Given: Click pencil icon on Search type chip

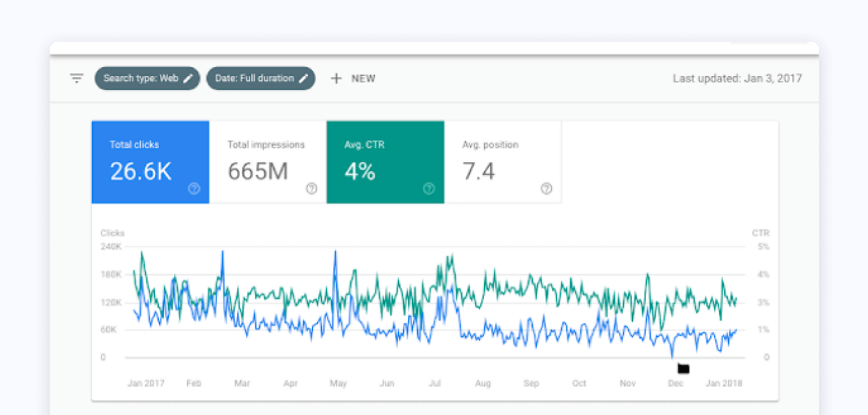Looking at the screenshot, I should click(x=188, y=78).
